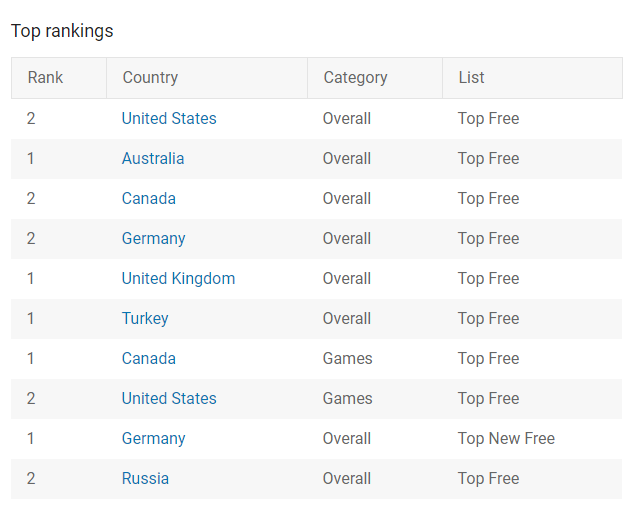Click the Top rankings heading
635x509 pixels.
[62, 31]
